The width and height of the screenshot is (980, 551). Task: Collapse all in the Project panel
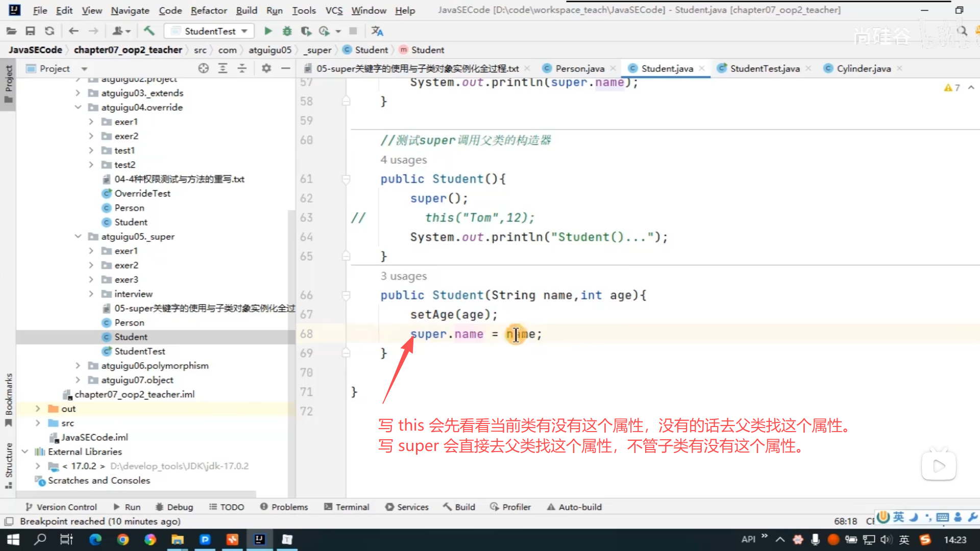242,68
